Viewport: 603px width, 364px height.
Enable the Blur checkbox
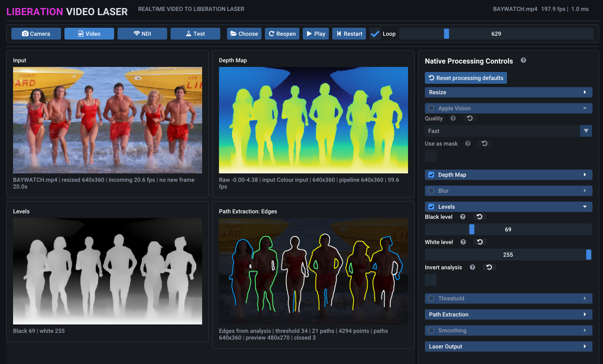431,191
